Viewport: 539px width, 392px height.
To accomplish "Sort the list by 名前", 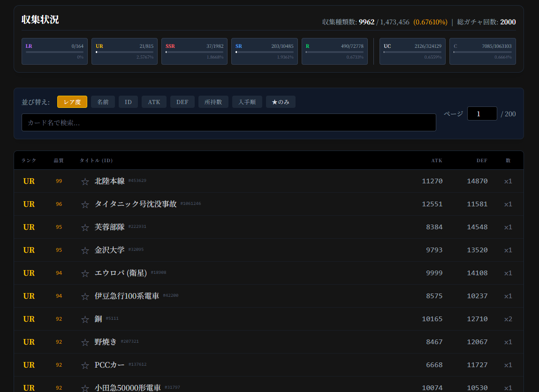I will pos(103,102).
